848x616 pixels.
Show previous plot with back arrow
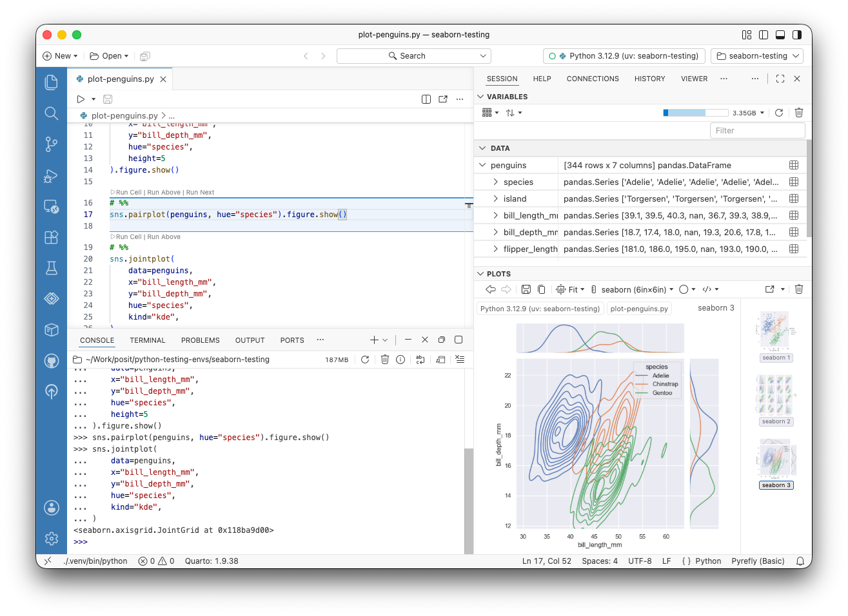491,289
